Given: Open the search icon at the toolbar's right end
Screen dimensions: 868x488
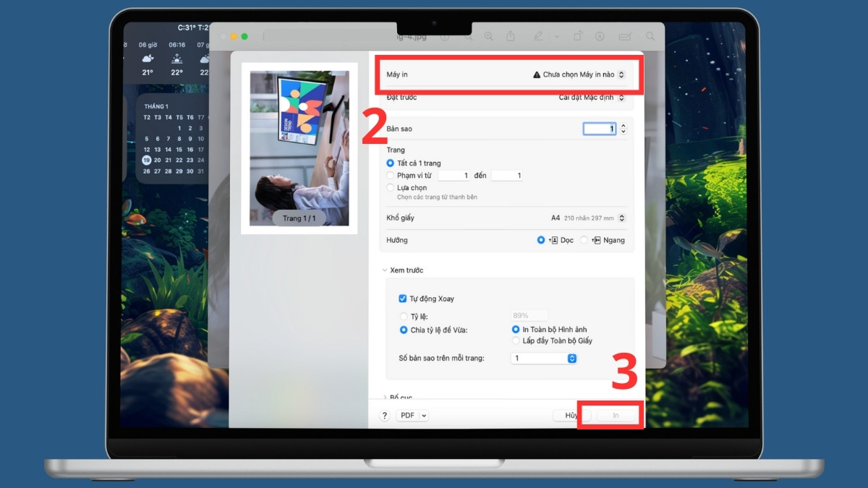Looking at the screenshot, I should [649, 35].
